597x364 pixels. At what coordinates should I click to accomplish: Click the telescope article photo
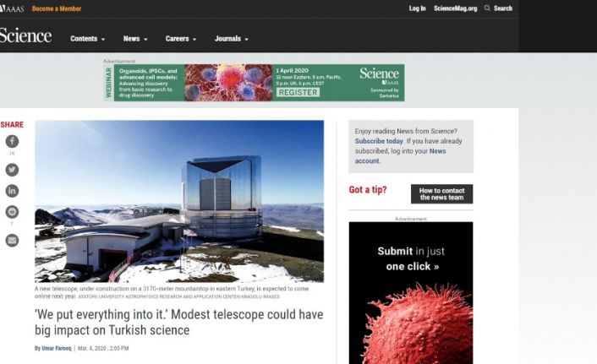[x=178, y=201]
